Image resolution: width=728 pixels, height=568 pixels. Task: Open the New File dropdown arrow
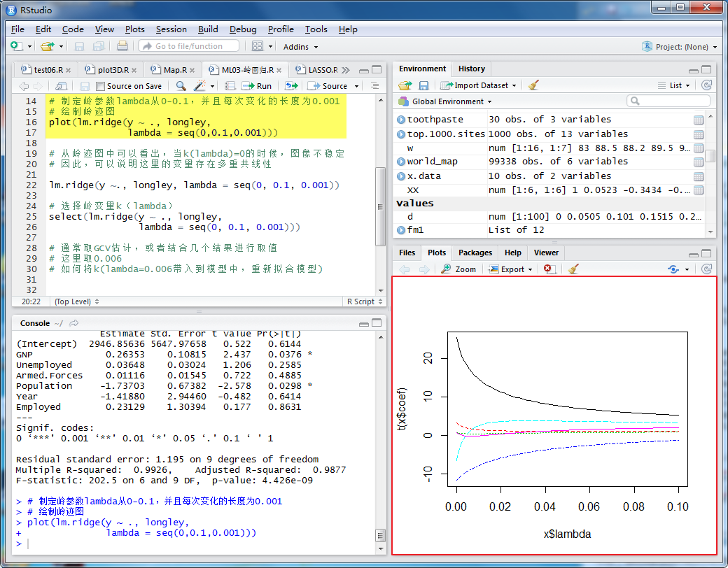coord(29,46)
